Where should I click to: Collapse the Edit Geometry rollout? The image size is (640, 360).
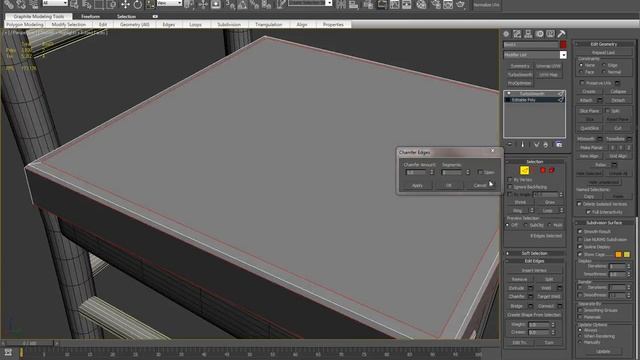point(604,44)
